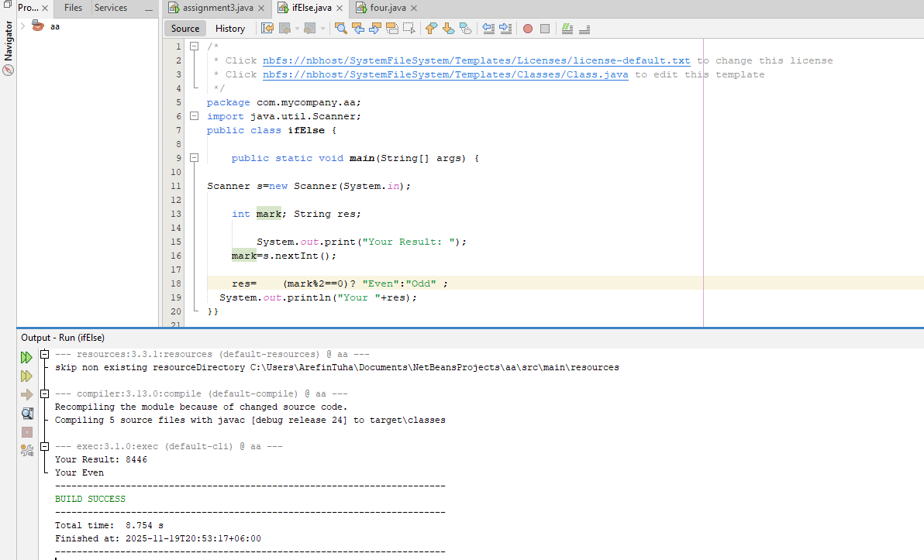924x560 pixels.
Task: Select the Find Selection magnifier icon
Action: pos(341,29)
